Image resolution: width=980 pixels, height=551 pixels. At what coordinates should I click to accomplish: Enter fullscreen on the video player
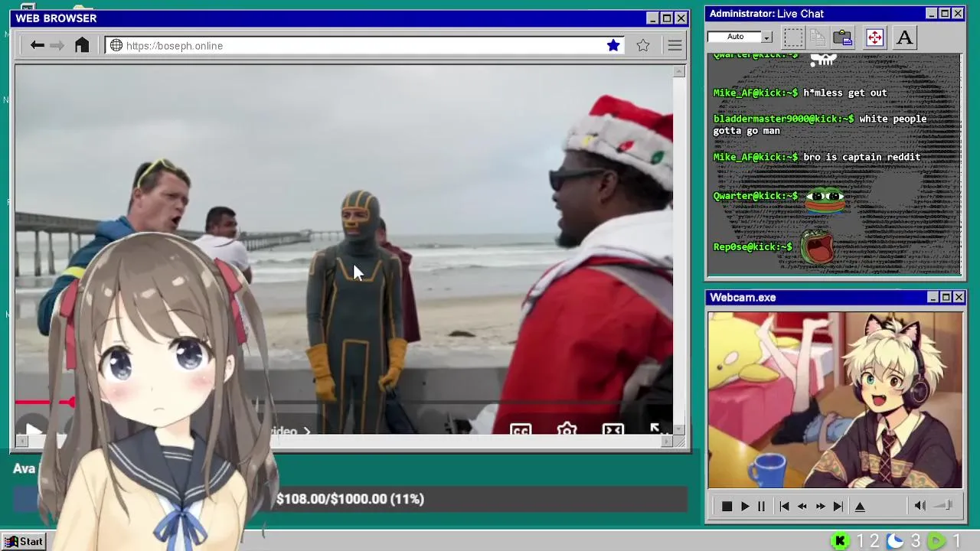657,429
